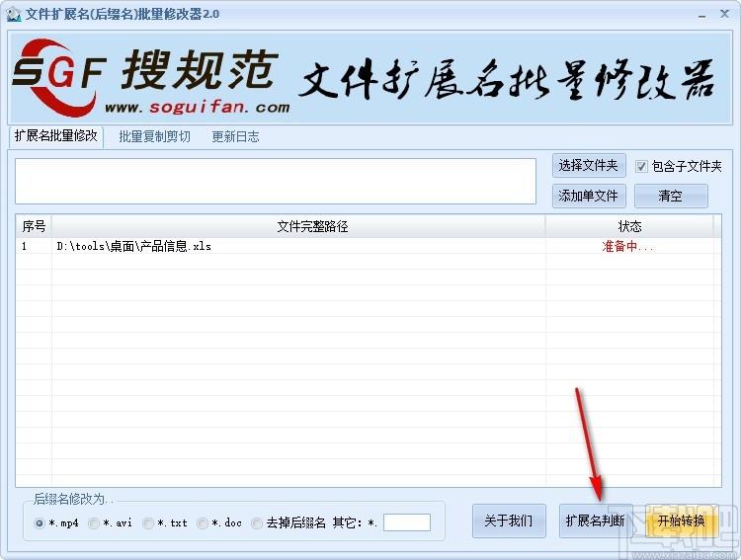Screen dimensions: 741x560
Task: Click the 文件完整路径 column header
Action: coord(298,226)
